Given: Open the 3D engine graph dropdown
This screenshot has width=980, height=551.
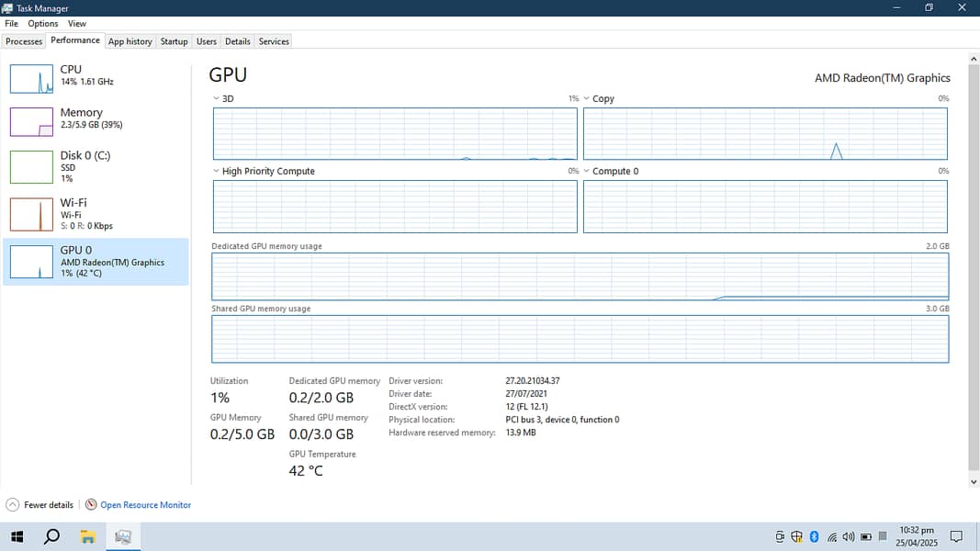Looking at the screenshot, I should (216, 98).
